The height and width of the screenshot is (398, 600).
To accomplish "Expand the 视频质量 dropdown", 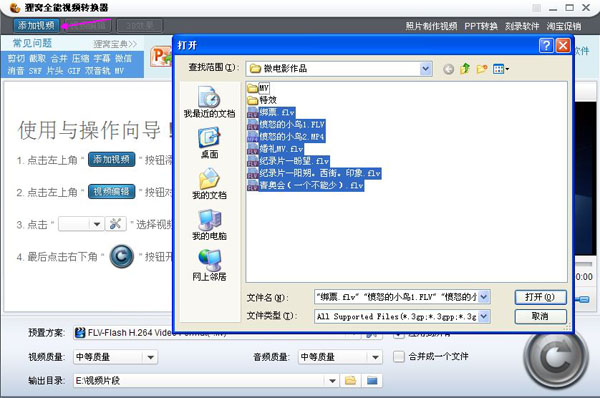I will pos(150,357).
